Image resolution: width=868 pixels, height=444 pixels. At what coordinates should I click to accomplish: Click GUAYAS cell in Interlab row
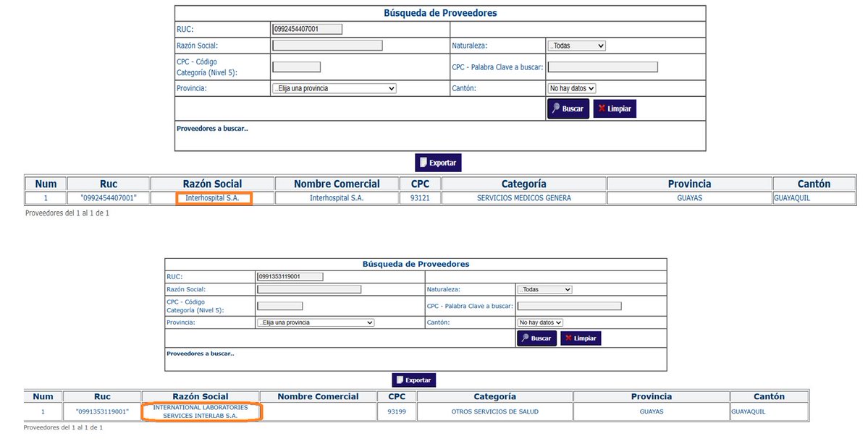pos(651,411)
